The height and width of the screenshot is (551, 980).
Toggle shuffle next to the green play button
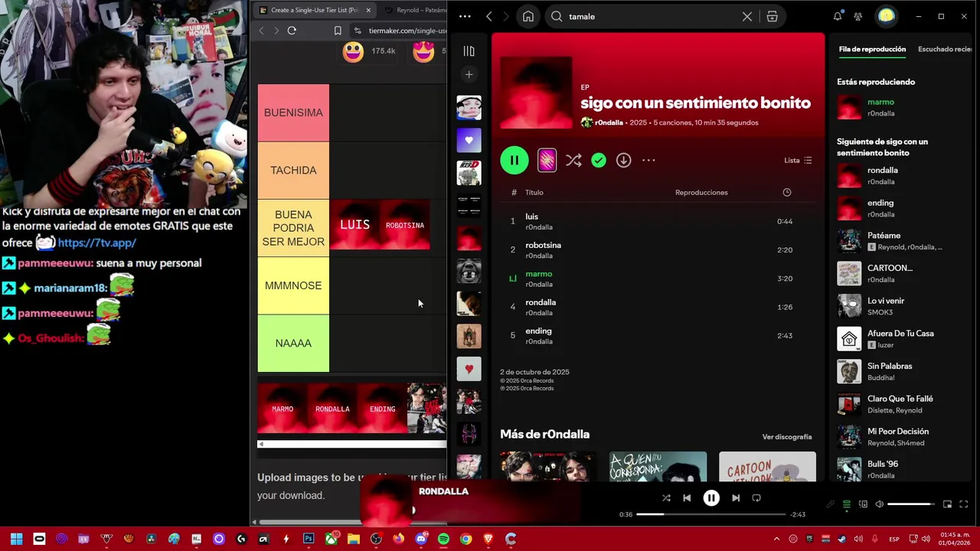click(x=573, y=160)
